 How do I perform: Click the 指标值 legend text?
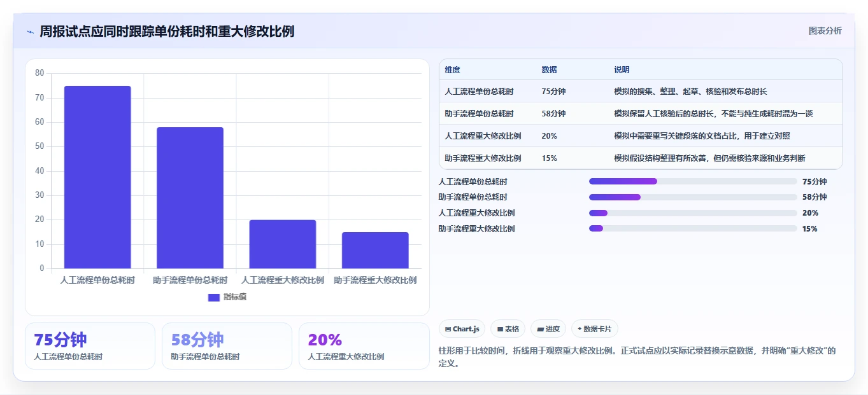[235, 297]
